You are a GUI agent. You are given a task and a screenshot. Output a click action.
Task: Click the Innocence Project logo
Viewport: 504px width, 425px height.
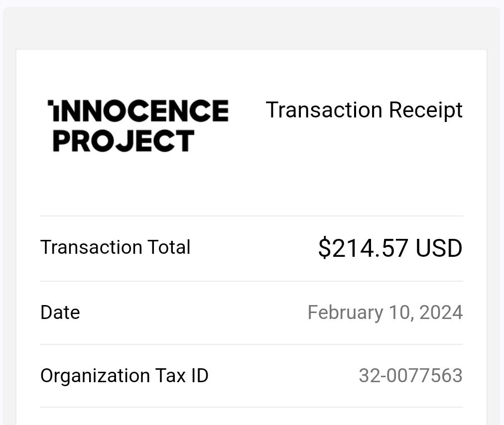(x=138, y=125)
